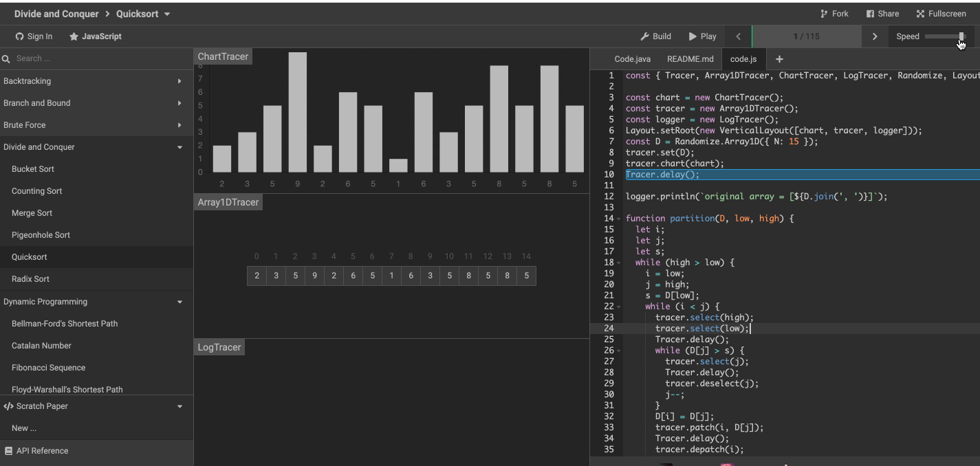This screenshot has width=980, height=466.
Task: Share via the Facebook Share button
Action: [882, 14]
